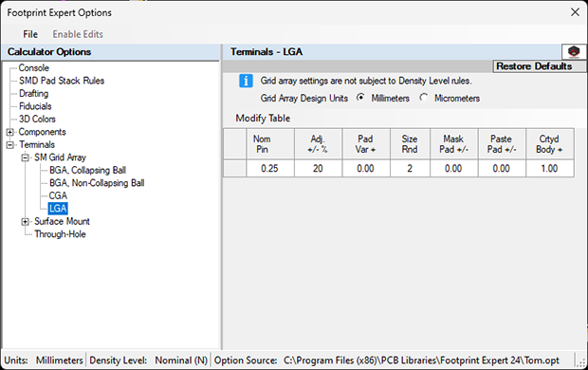Click the Adj. +/- % value 20 cell
The height and width of the screenshot is (370, 588).
pos(318,169)
